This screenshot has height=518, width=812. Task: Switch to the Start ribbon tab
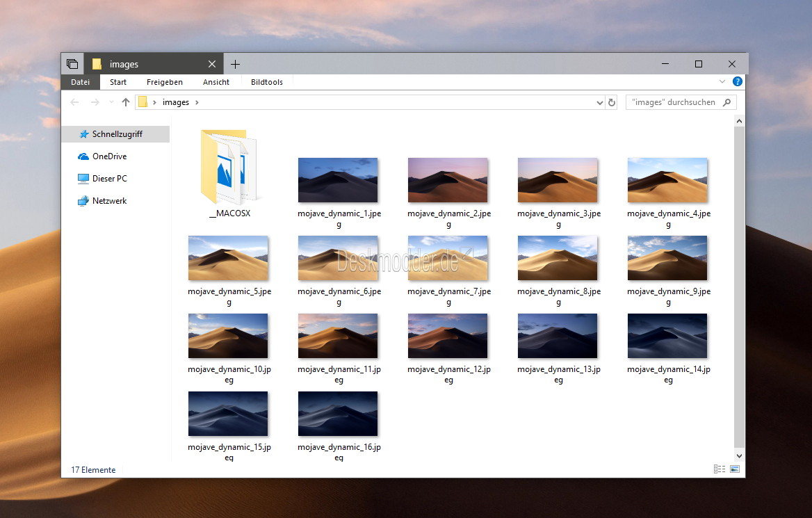pos(118,82)
